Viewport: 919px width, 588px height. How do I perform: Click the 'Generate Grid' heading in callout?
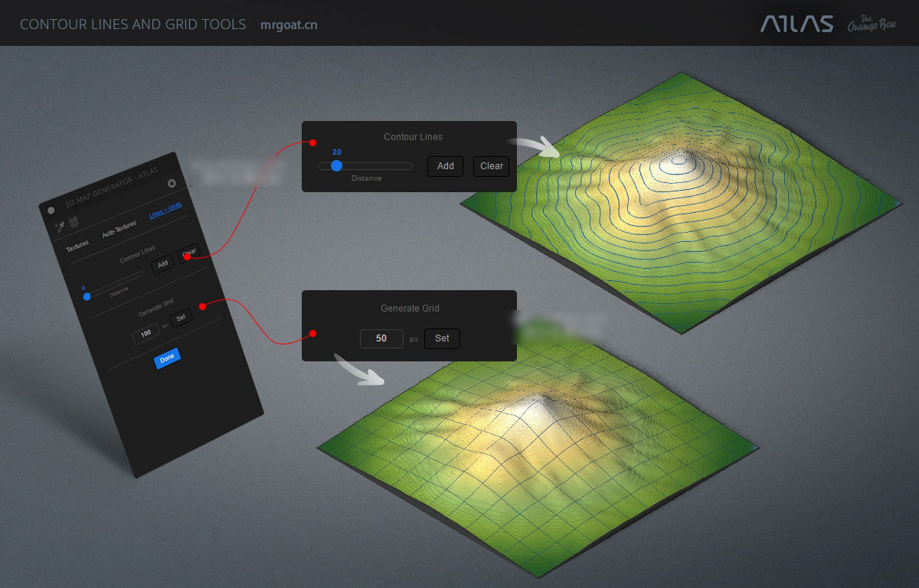(410, 309)
